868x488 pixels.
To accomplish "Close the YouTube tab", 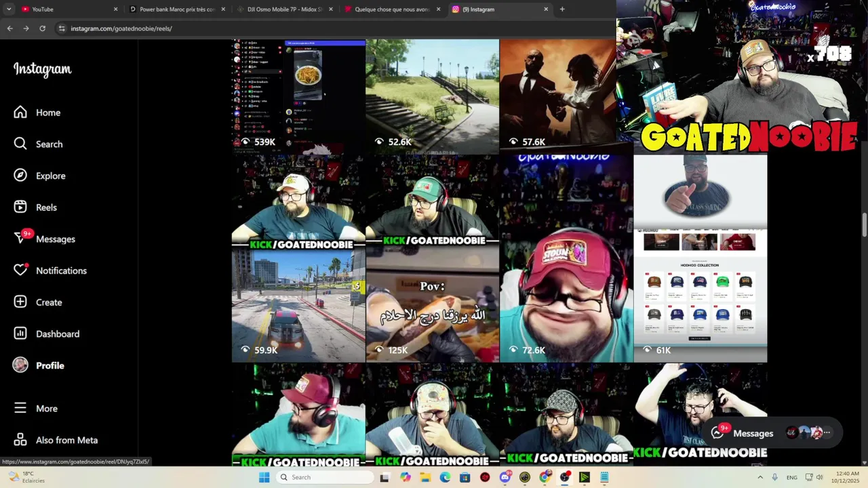I will click(x=115, y=9).
